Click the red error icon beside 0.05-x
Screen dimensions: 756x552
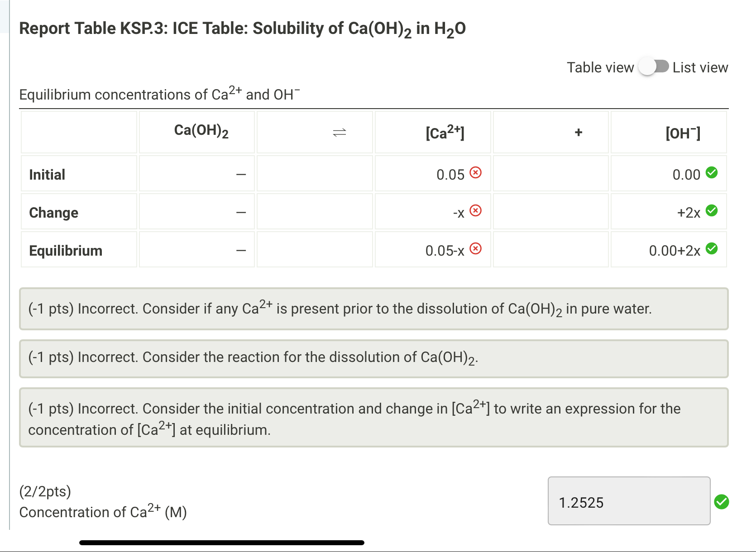pyautogui.click(x=476, y=248)
